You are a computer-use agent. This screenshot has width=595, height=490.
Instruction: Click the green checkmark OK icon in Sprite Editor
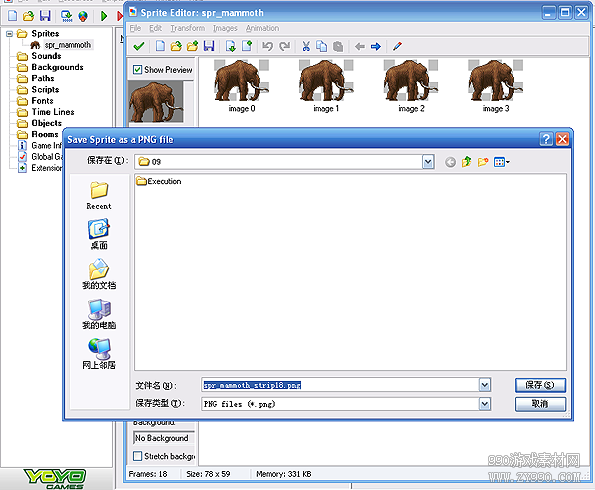[139, 46]
